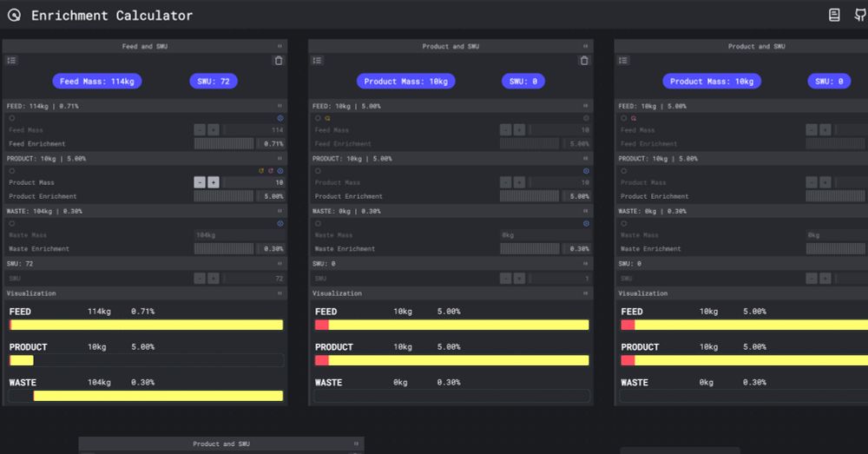
Task: Click Product Mass: 10kg pill in right-hand panel
Action: click(x=712, y=82)
